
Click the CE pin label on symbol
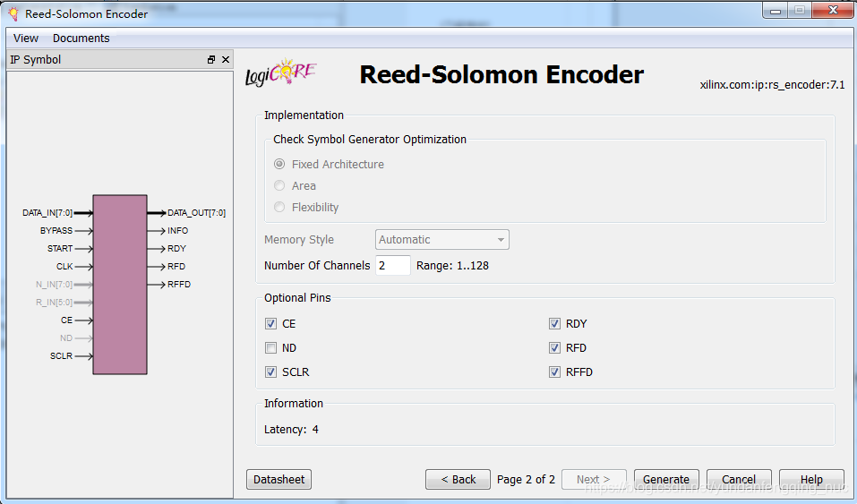click(x=66, y=320)
